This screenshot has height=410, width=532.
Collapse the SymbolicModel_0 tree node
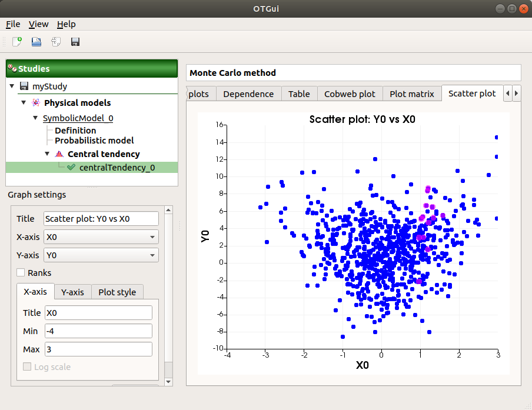point(35,118)
